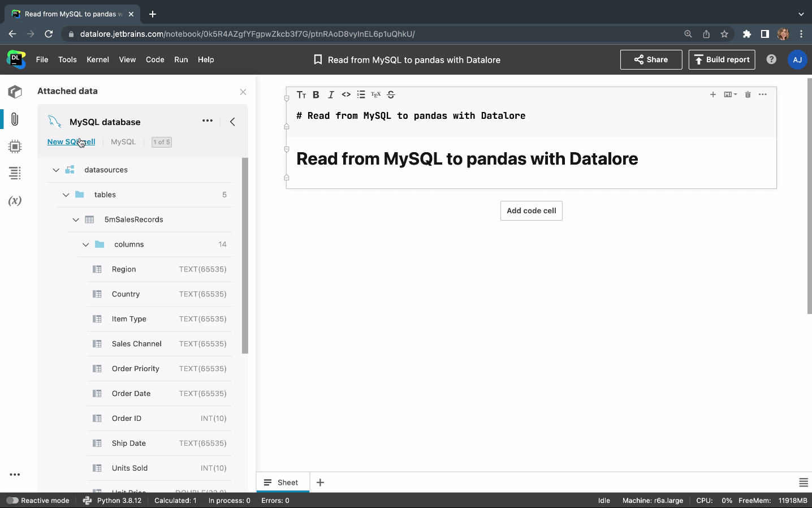Click the New SQL cell link
The height and width of the screenshot is (508, 812).
tap(71, 142)
